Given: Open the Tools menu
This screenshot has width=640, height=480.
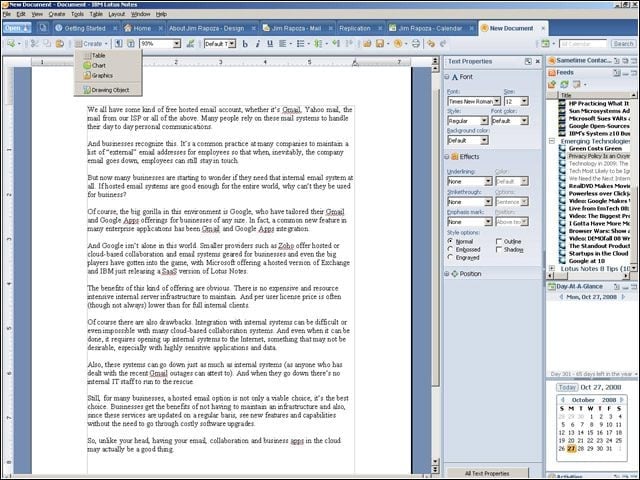Looking at the screenshot, I should (x=78, y=14).
